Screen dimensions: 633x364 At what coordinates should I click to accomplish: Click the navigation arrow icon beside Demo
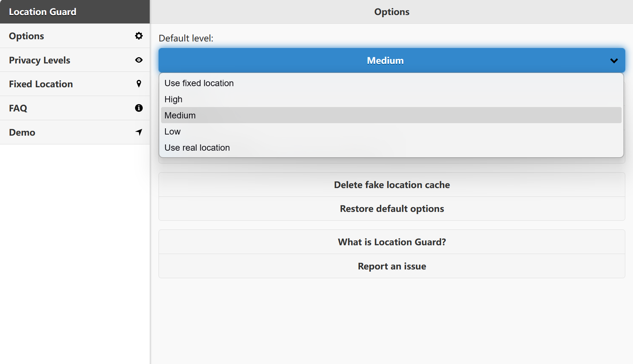point(139,132)
